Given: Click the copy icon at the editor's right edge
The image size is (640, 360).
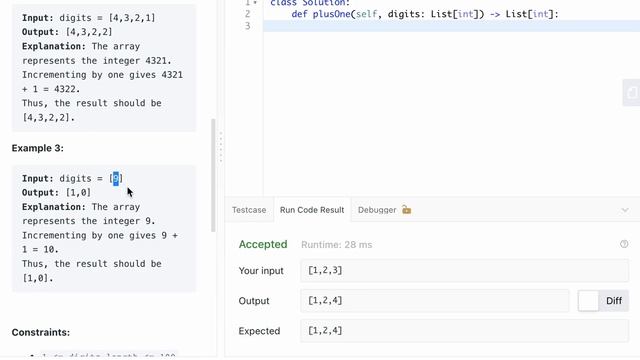Looking at the screenshot, I should [x=631, y=93].
